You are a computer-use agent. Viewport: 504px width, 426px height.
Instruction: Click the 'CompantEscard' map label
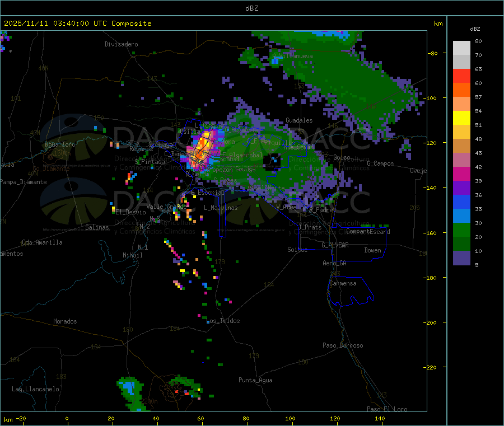pyautogui.click(x=368, y=232)
